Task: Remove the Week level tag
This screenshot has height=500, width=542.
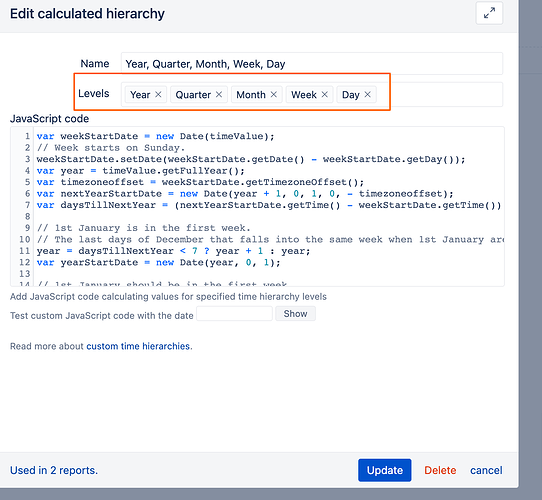Action: point(324,94)
